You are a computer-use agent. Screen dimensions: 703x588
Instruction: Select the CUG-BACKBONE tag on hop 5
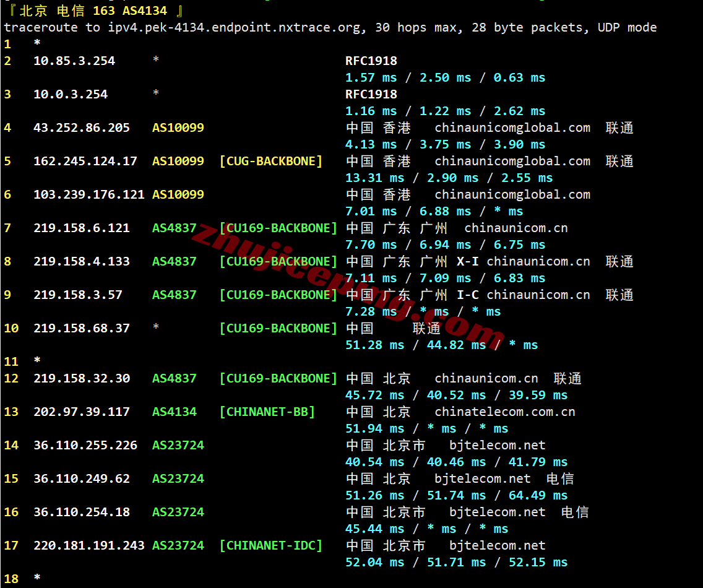271,161
